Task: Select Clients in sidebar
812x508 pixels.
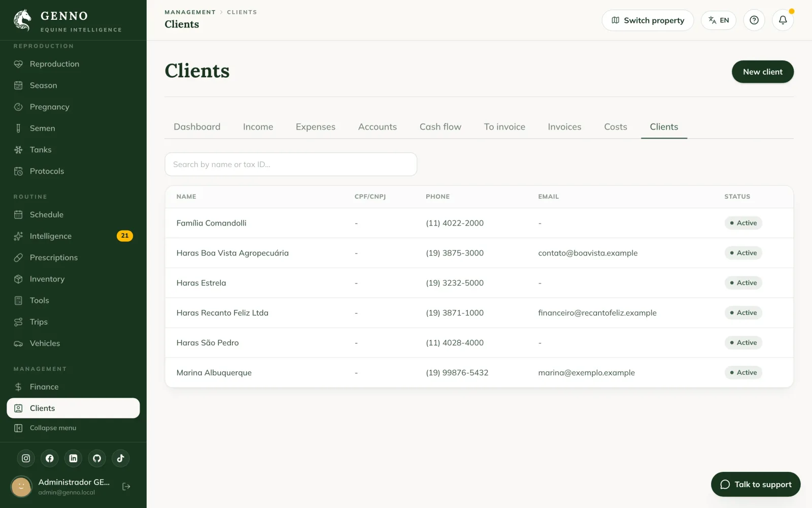Action: coord(73,408)
